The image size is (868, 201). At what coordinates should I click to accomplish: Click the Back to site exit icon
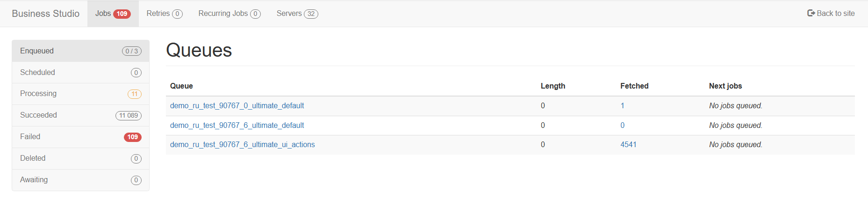[x=811, y=13]
